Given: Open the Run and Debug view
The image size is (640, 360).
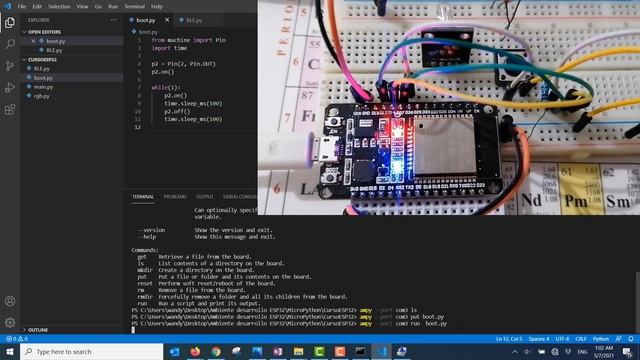Looking at the screenshot, I should [x=10, y=87].
